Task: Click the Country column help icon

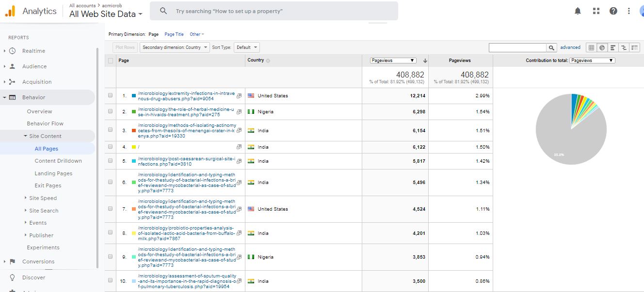Action: point(268,61)
